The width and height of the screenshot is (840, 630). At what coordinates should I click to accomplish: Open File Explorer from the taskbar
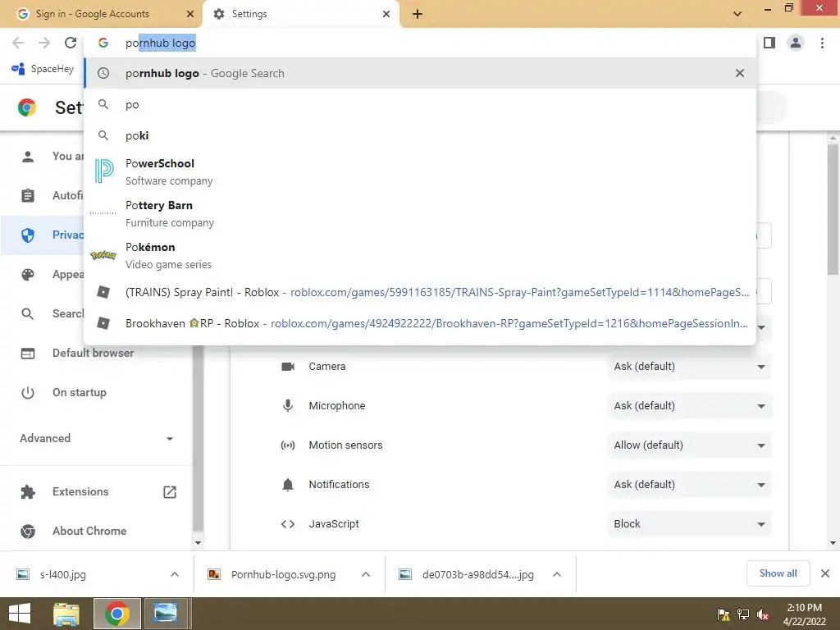pos(66,614)
